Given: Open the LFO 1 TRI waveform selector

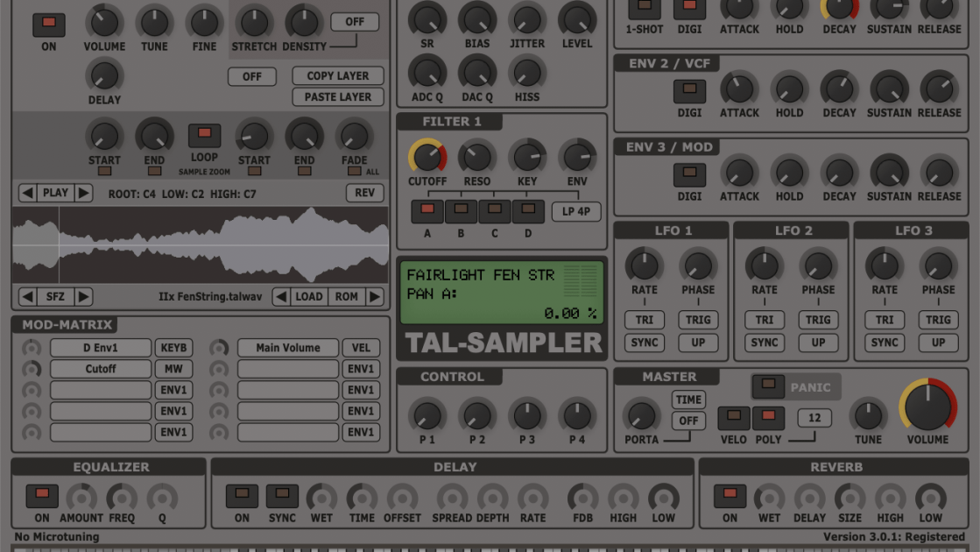Looking at the screenshot, I should (645, 320).
